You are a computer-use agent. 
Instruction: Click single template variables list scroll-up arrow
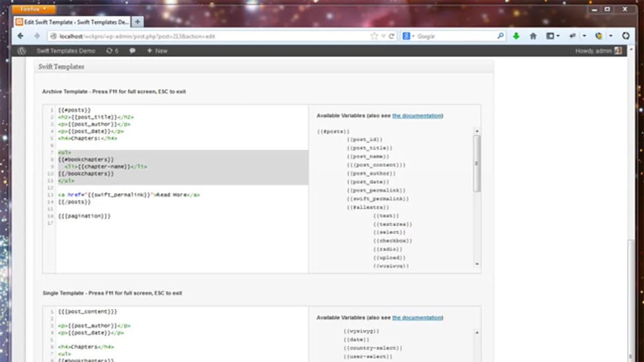(x=477, y=333)
